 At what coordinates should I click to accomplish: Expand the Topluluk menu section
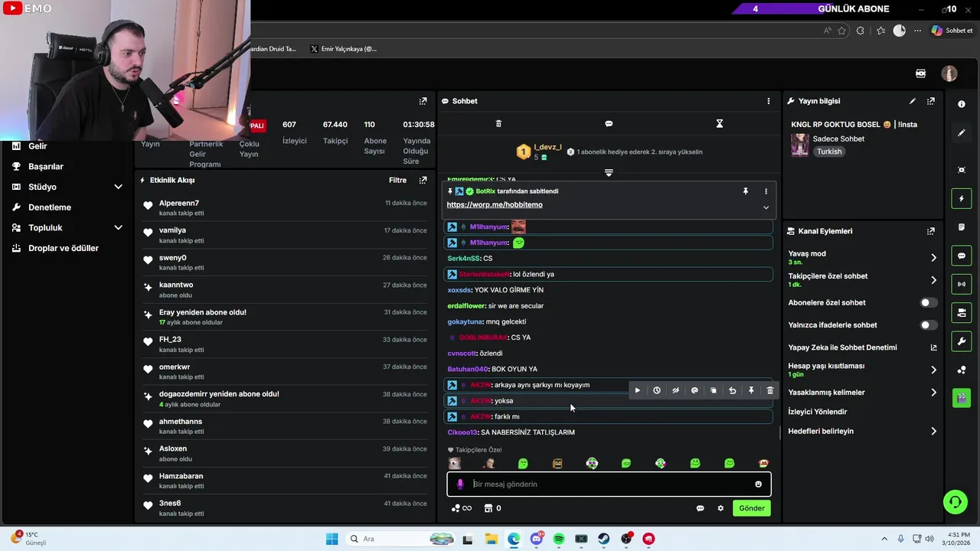[118, 227]
